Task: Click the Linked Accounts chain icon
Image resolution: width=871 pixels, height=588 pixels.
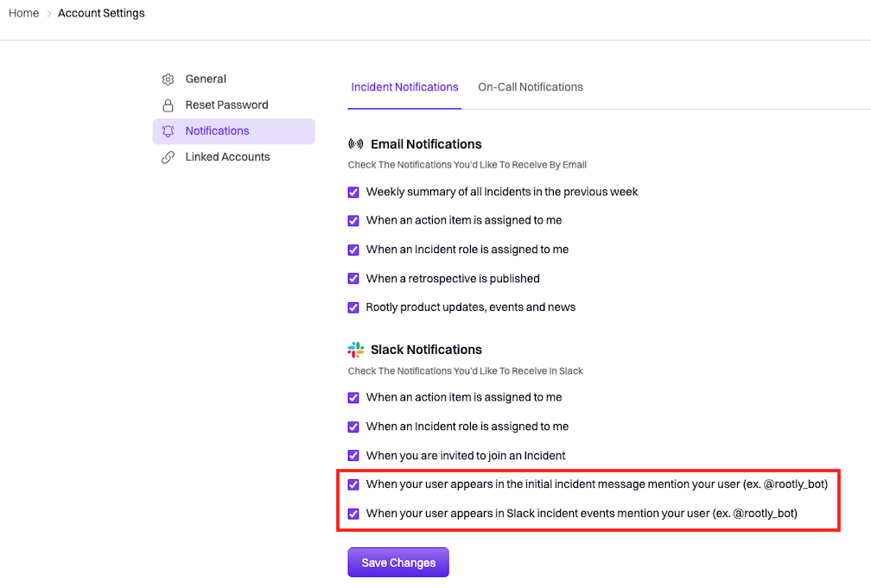Action: pyautogui.click(x=168, y=157)
